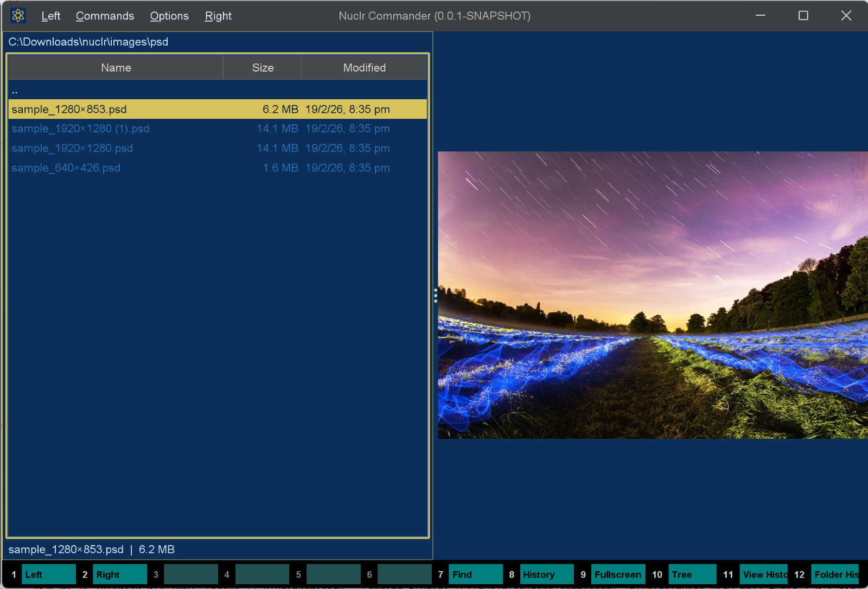Click the F2 Right function button
Viewport: 868px width, 589px height.
(119, 574)
